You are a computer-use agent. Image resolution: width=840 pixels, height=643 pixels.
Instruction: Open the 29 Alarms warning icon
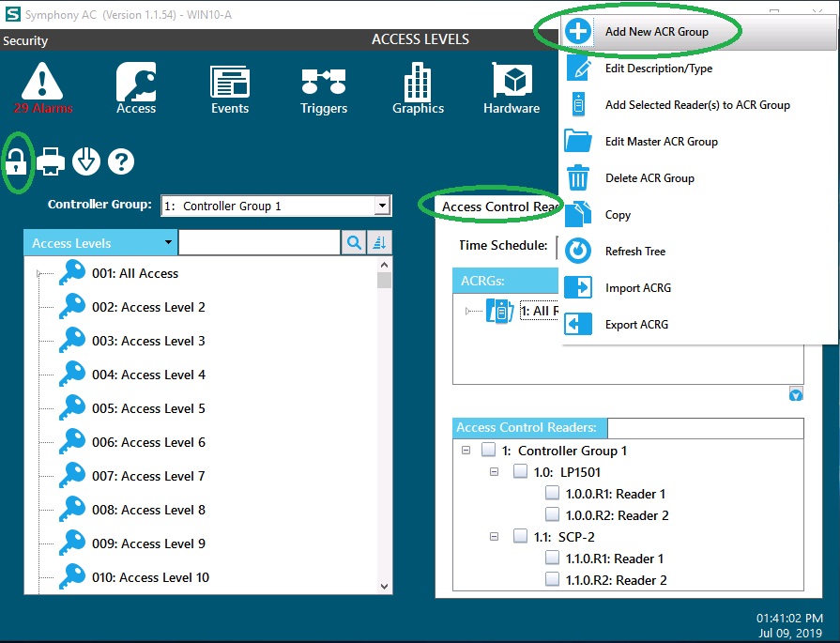coord(42,82)
